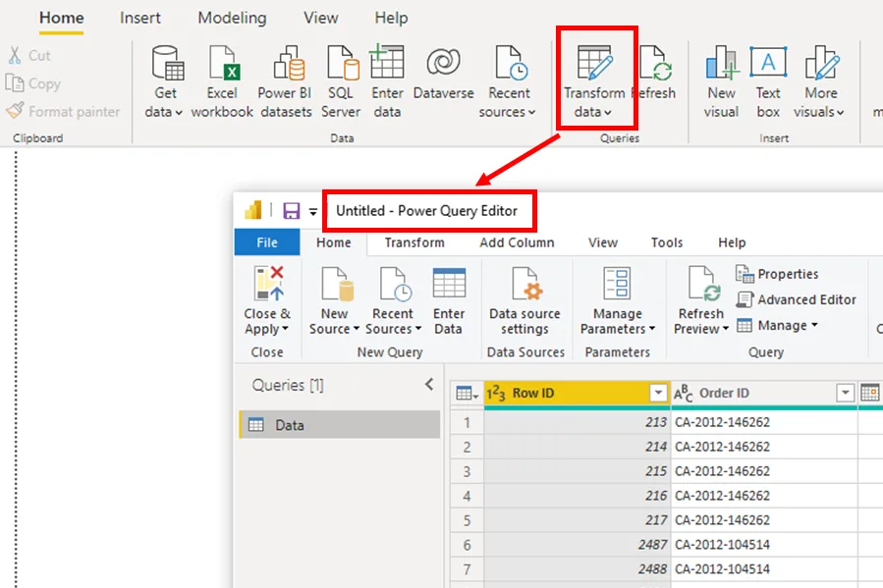Switch to the Insert ribbon tab
The width and height of the screenshot is (883, 588).
[139, 18]
